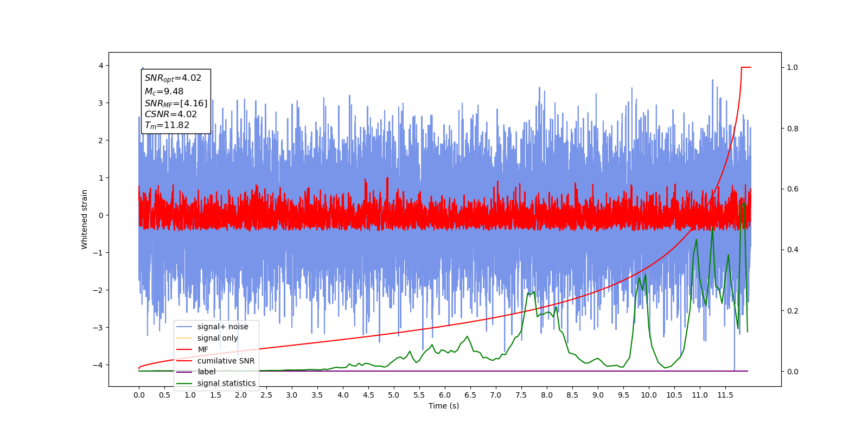Click the x-axis tick label 11.5

(725, 395)
